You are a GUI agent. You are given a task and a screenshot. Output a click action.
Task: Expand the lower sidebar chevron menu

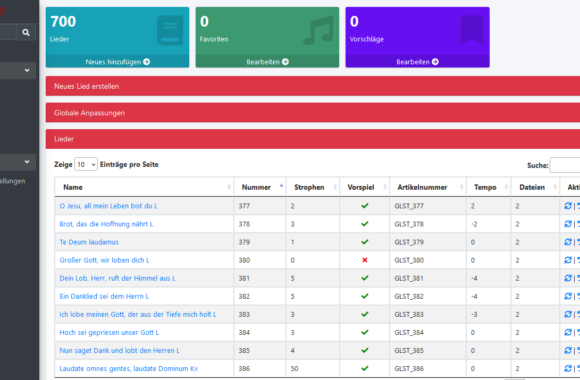(27, 162)
